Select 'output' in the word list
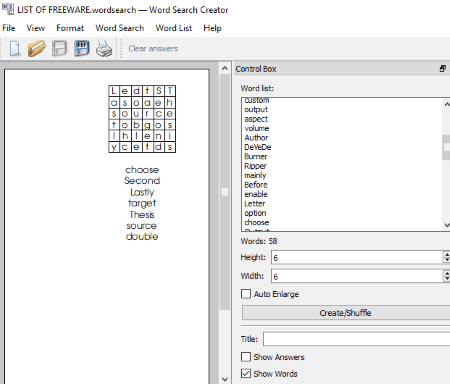The height and width of the screenshot is (384, 450). click(x=256, y=110)
